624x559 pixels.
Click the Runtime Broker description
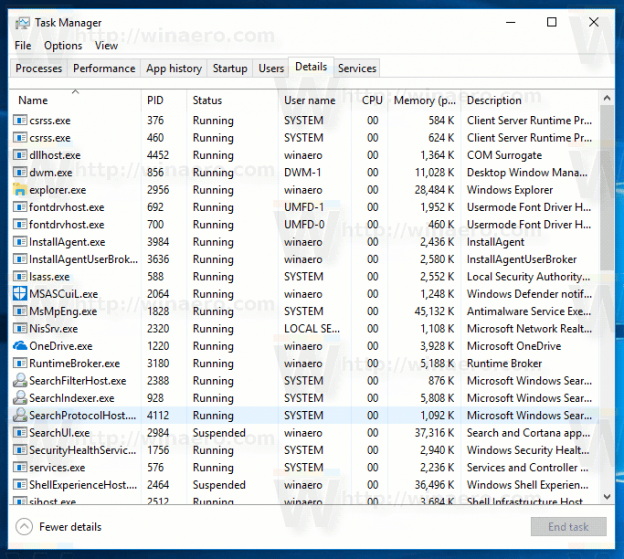tap(504, 363)
